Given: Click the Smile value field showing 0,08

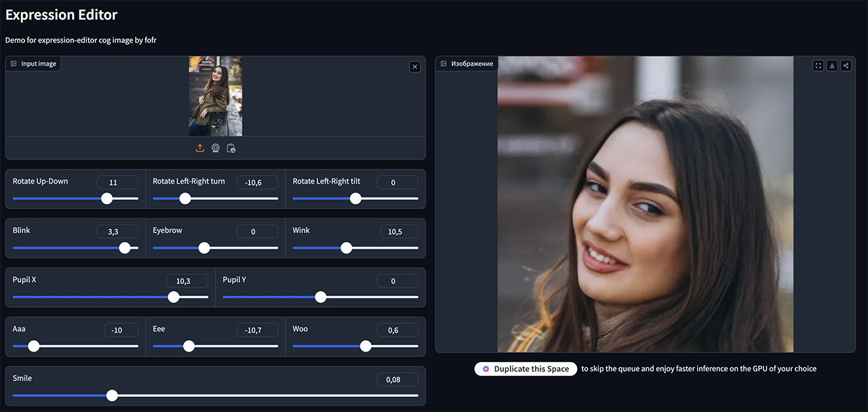Looking at the screenshot, I should click(397, 379).
